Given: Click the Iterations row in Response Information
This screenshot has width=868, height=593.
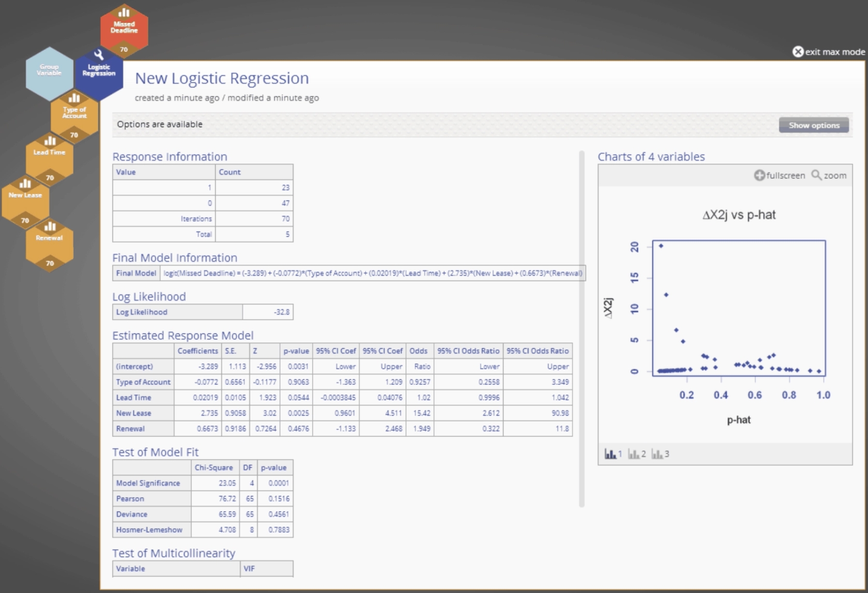Looking at the screenshot, I should coord(203,218).
